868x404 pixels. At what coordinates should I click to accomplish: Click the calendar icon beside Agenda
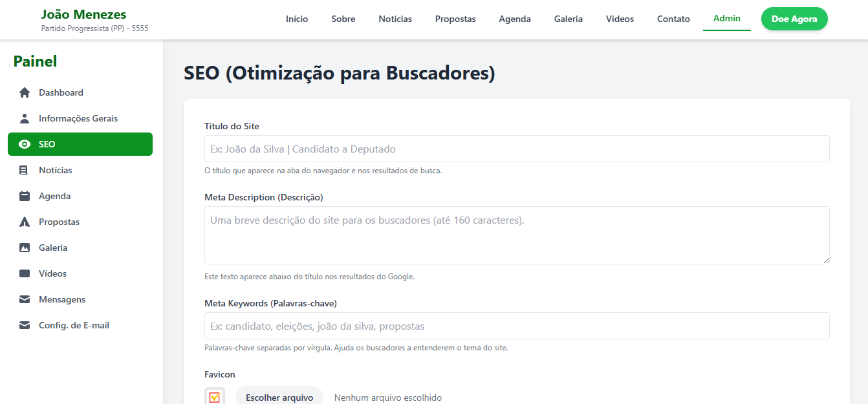pos(25,196)
